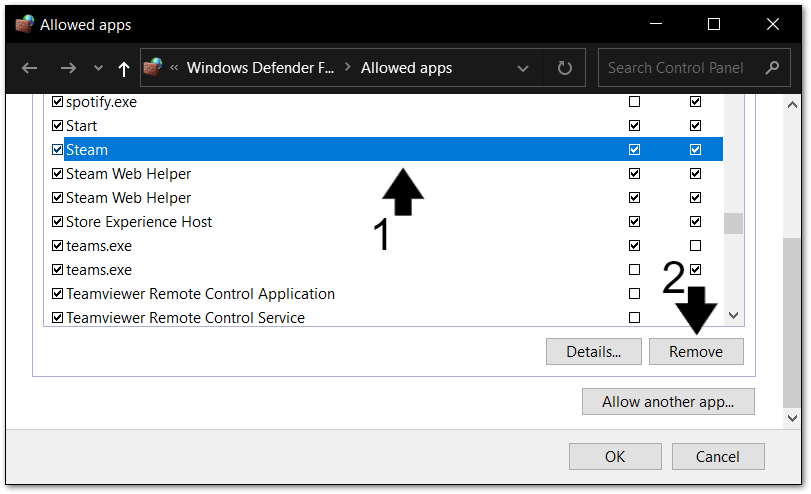Select the spotify.exe entry

101,102
